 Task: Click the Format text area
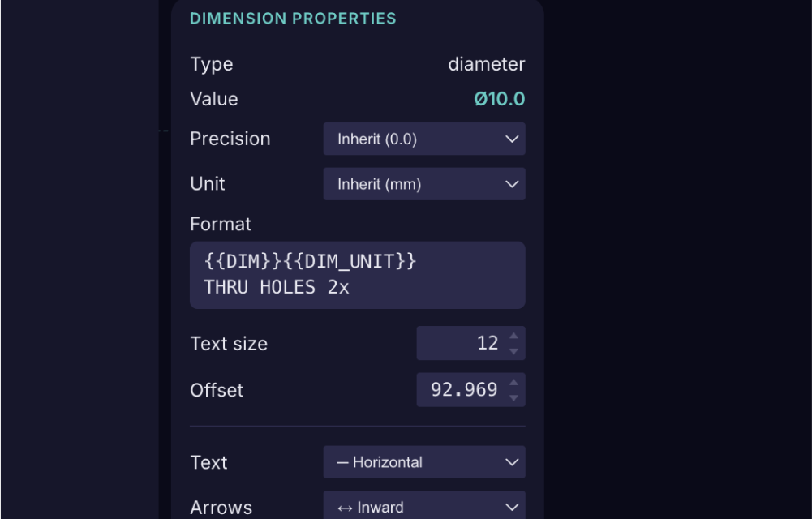click(x=357, y=275)
